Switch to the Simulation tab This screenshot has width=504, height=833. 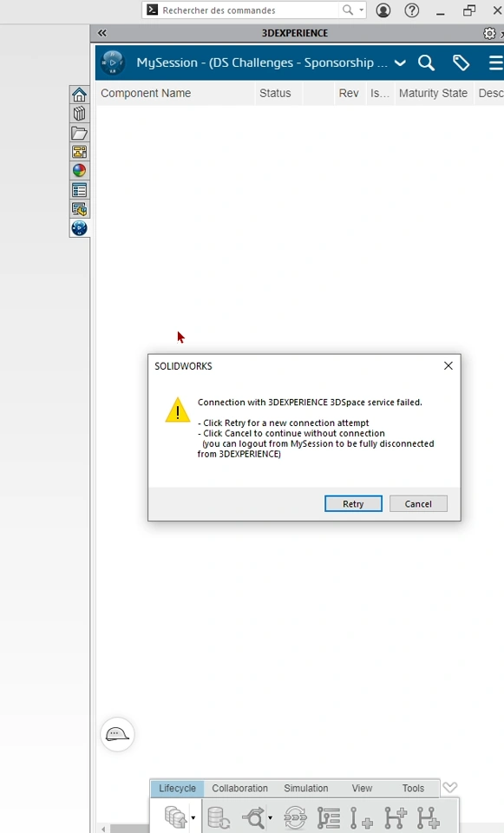[306, 789]
